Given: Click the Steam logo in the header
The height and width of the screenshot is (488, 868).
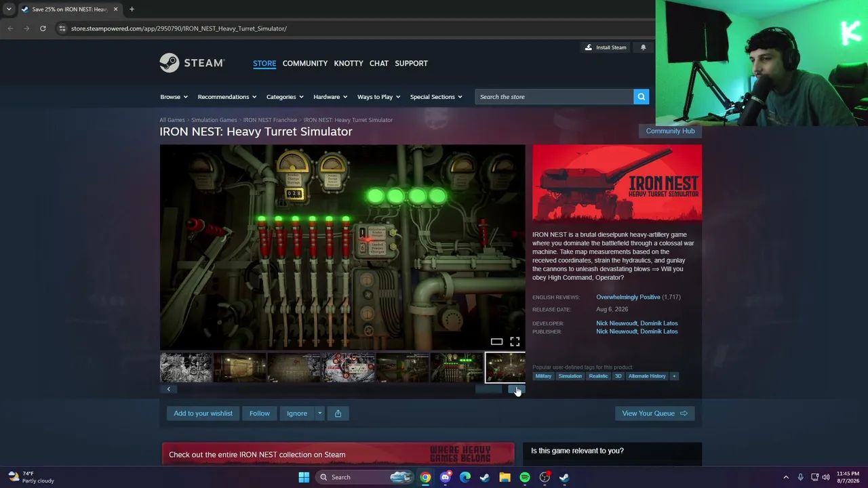Looking at the screenshot, I should click(192, 63).
